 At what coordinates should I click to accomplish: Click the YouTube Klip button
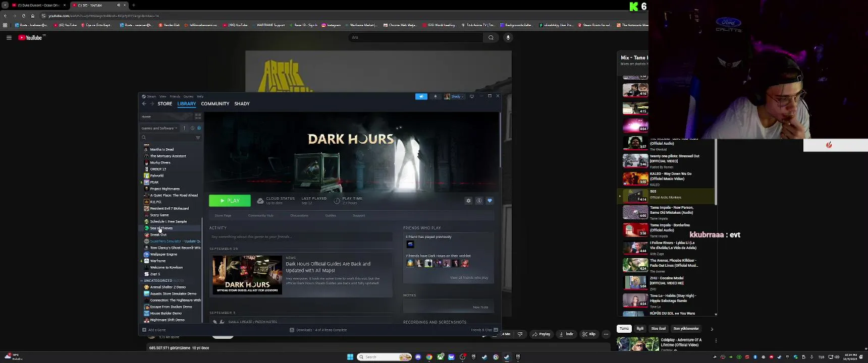point(588,334)
